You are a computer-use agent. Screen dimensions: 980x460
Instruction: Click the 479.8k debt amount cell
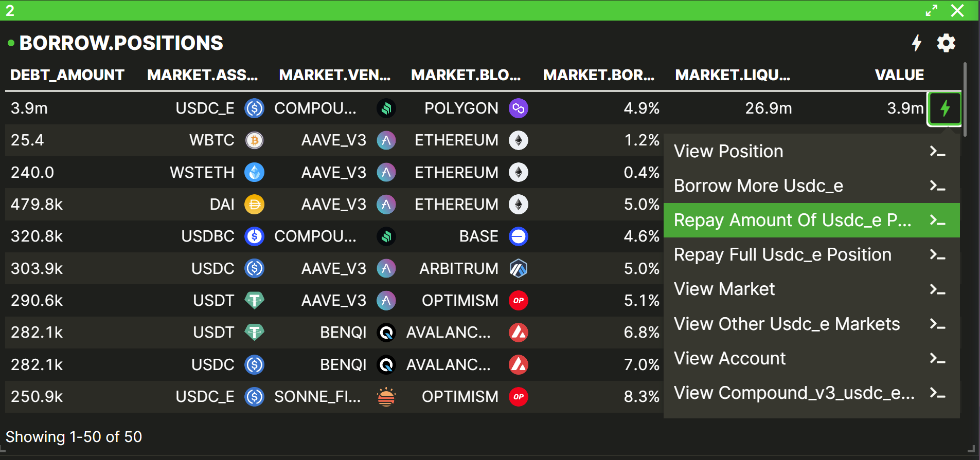pyautogui.click(x=37, y=205)
